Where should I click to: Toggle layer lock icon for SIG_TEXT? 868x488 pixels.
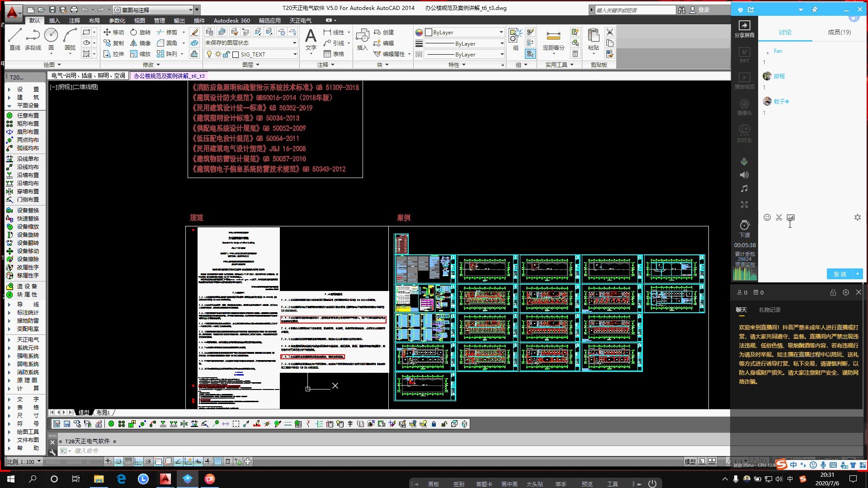click(x=226, y=54)
